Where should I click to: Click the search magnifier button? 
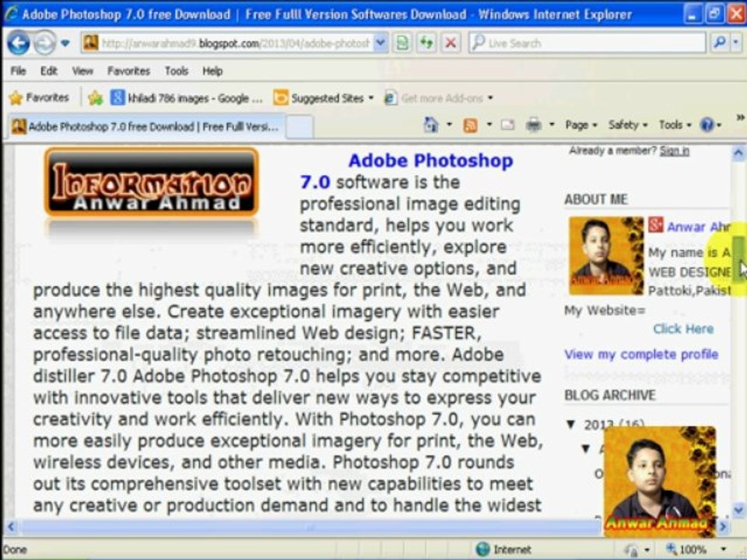click(x=719, y=44)
